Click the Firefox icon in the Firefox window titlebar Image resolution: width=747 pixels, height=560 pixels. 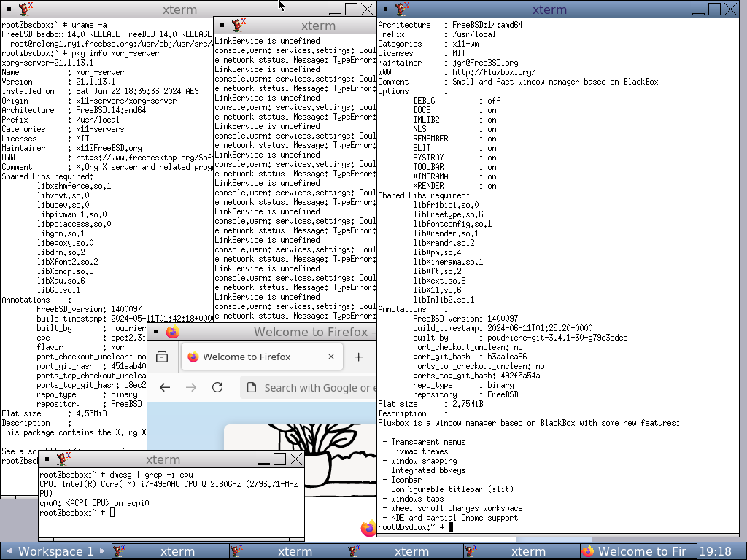172,332
